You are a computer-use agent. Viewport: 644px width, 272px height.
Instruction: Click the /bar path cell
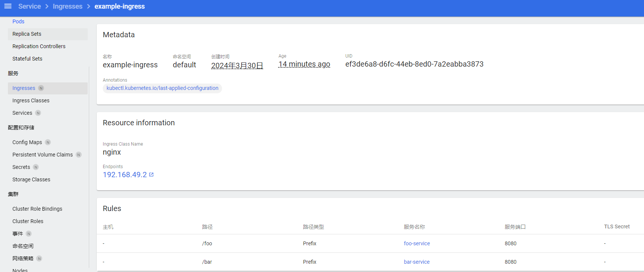point(207,262)
